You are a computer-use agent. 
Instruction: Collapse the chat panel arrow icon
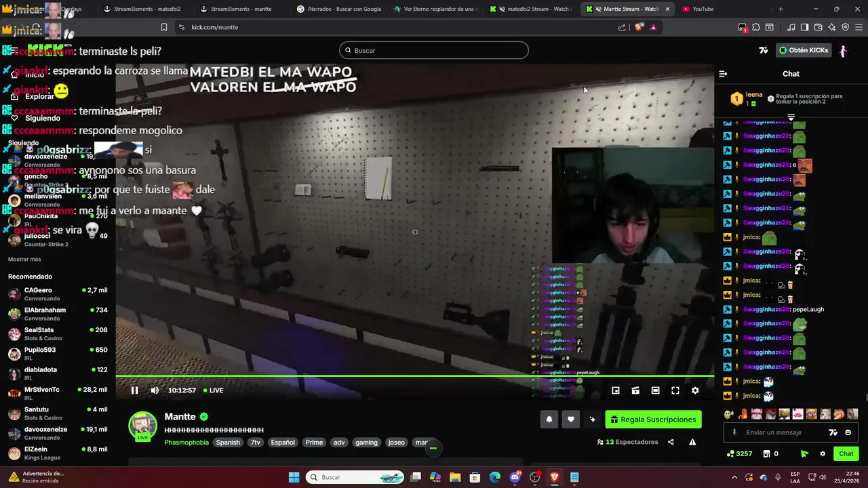pyautogui.click(x=723, y=74)
